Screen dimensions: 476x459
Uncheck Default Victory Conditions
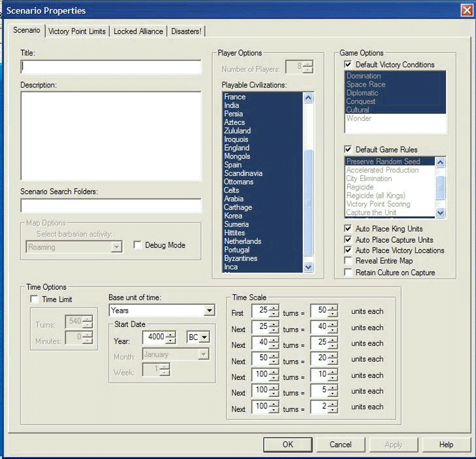pyautogui.click(x=348, y=64)
